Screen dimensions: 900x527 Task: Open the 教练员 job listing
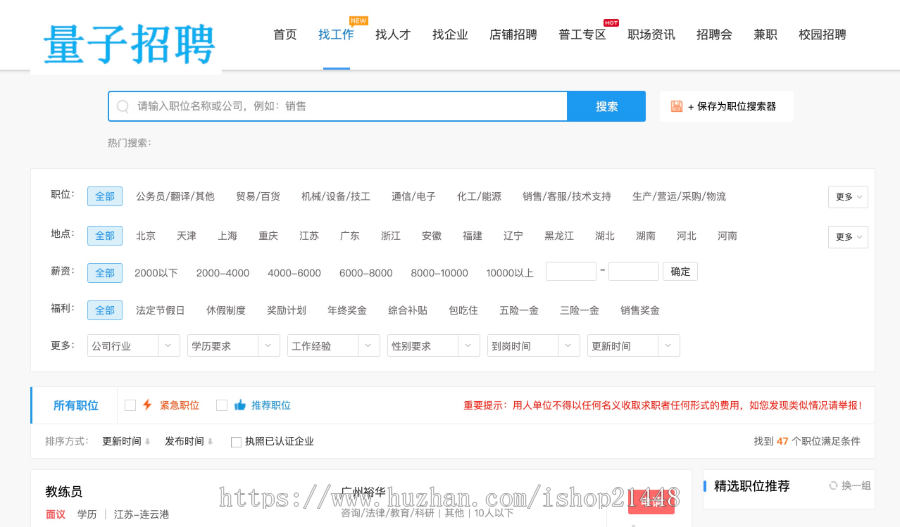click(x=64, y=491)
